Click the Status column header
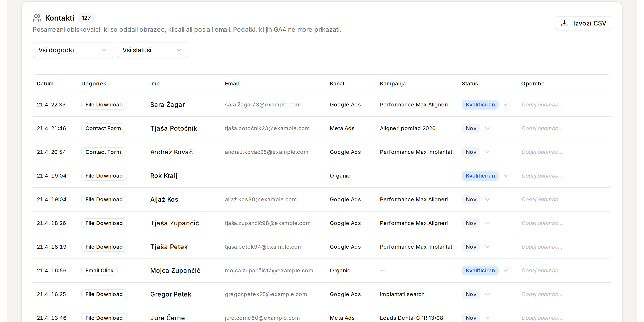 tap(470, 84)
